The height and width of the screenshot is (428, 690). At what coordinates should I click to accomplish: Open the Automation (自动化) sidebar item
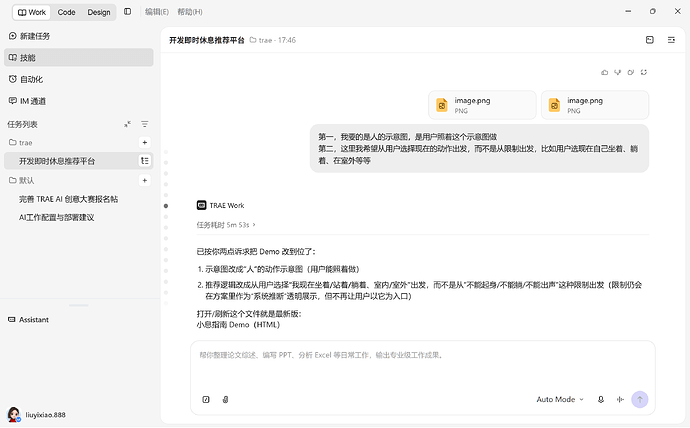(79, 79)
